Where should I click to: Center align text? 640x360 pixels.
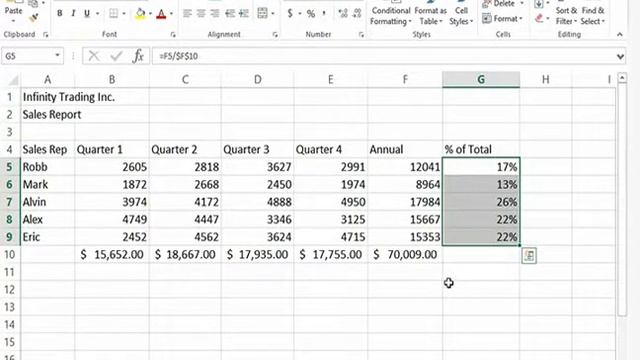coord(201,13)
